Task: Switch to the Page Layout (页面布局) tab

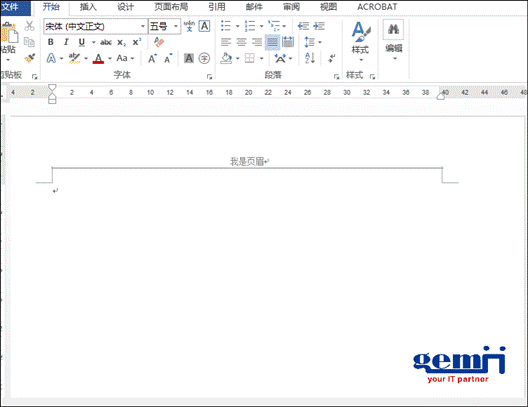Action: point(171,7)
